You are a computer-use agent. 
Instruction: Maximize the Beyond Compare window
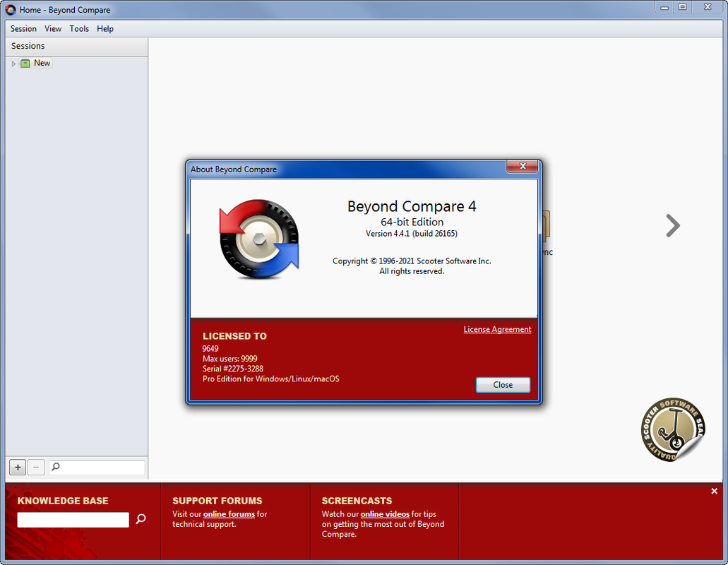tap(683, 7)
